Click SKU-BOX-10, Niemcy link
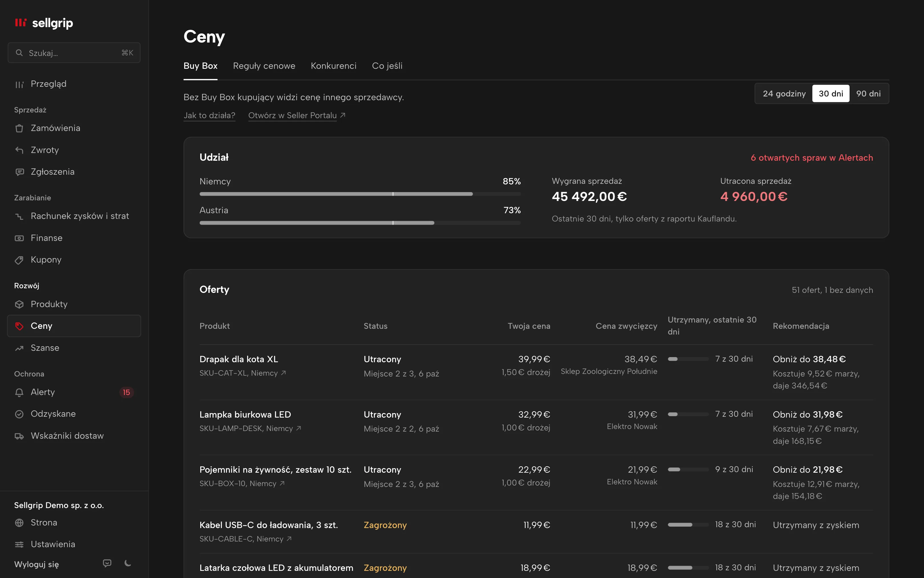The height and width of the screenshot is (578, 924). [x=242, y=484]
